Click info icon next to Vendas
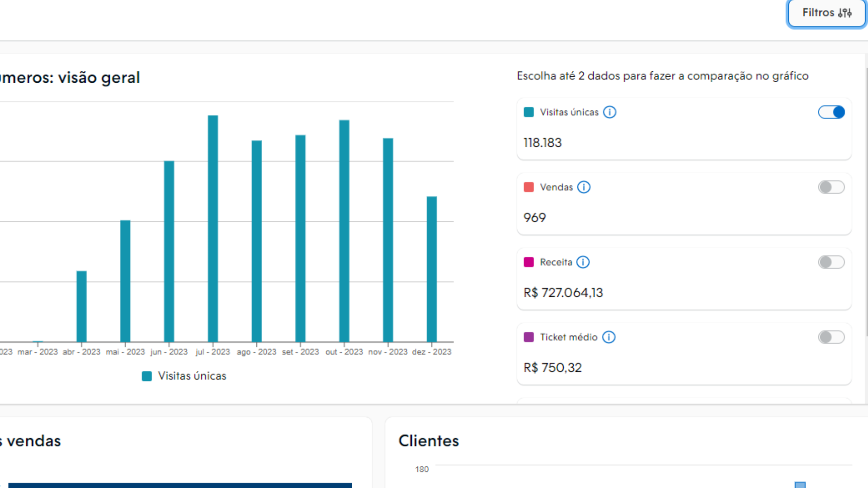 [584, 187]
